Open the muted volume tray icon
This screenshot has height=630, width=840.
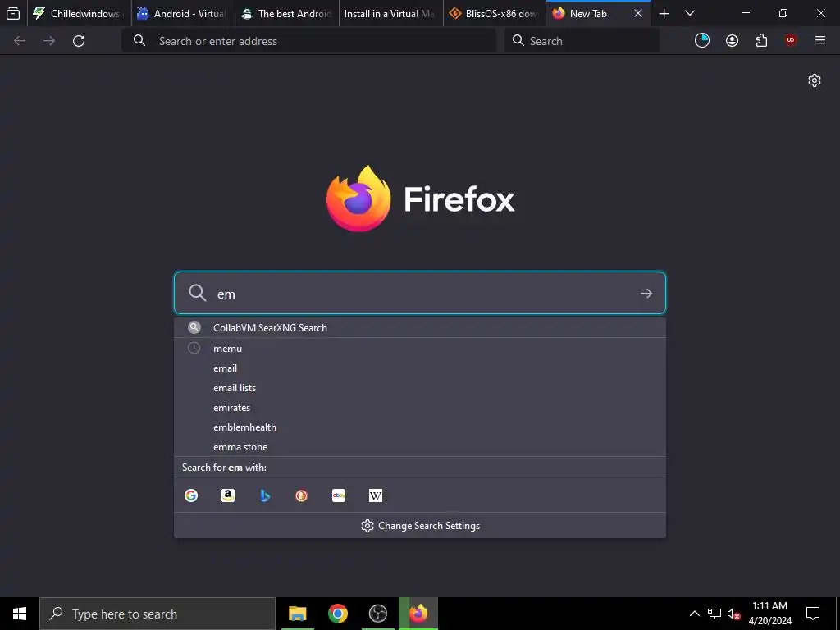[733, 614]
